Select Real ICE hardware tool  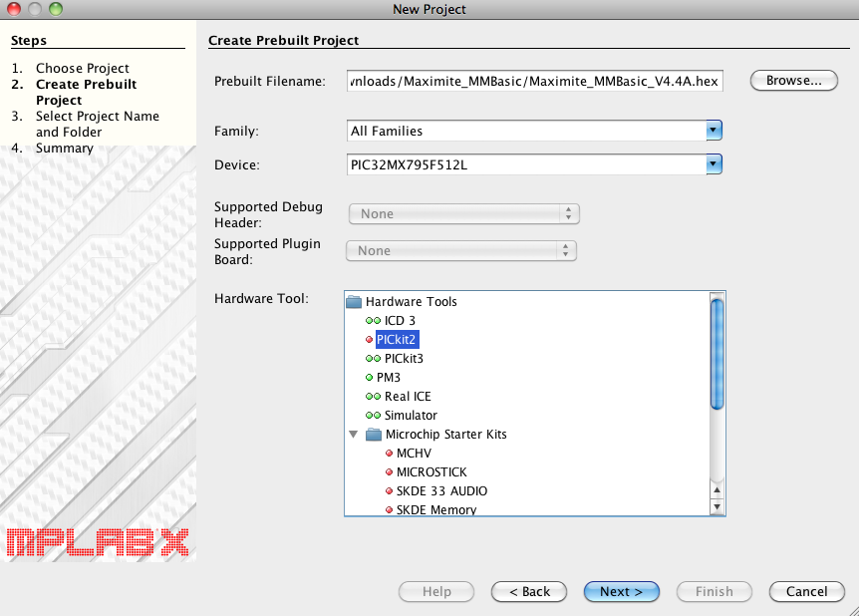click(x=408, y=397)
